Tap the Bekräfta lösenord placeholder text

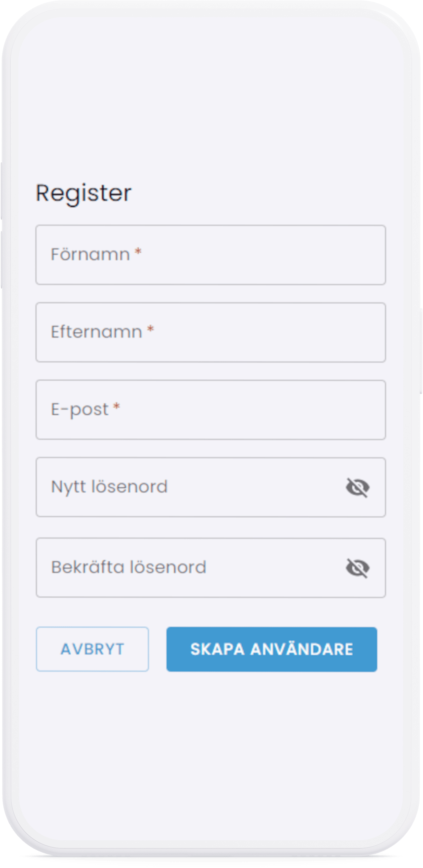[128, 568]
